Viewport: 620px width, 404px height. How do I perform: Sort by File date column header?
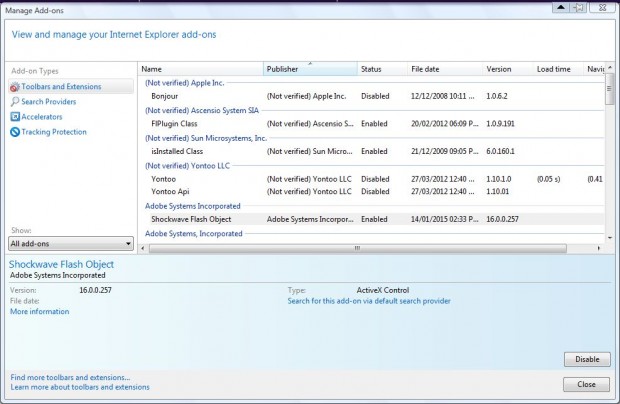(x=444, y=69)
